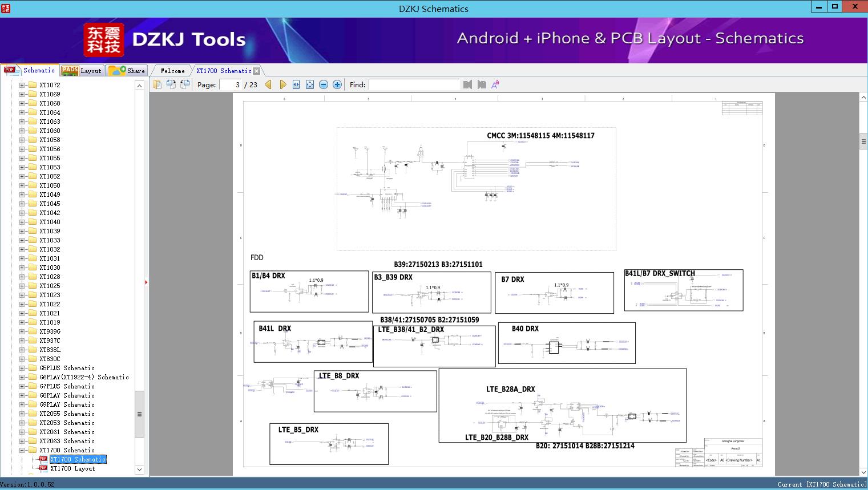Click the find previous icon
The width and height of the screenshot is (868, 490).
(468, 84)
